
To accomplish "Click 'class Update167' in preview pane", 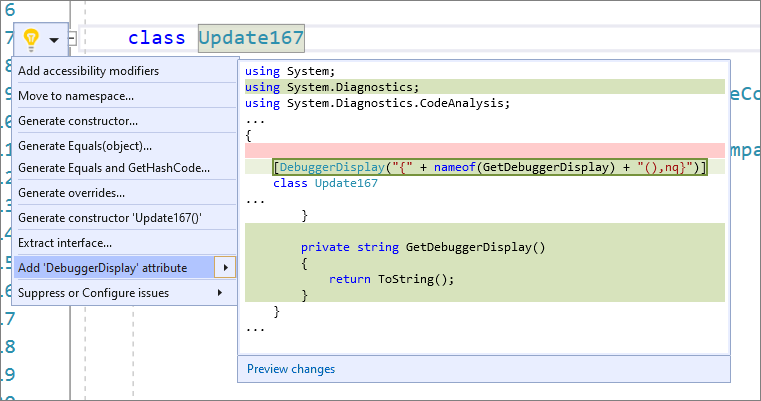I will pyautogui.click(x=325, y=183).
